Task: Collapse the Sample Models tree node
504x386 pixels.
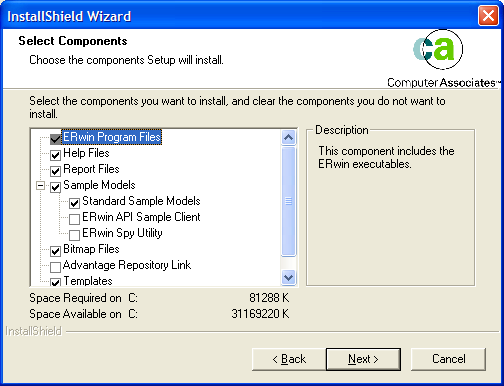Action: point(40,185)
